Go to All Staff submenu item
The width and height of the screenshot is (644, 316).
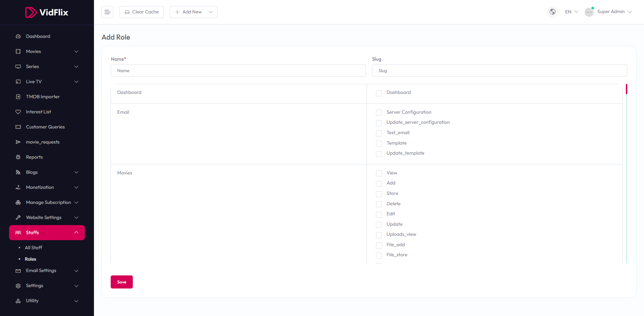pyautogui.click(x=34, y=248)
